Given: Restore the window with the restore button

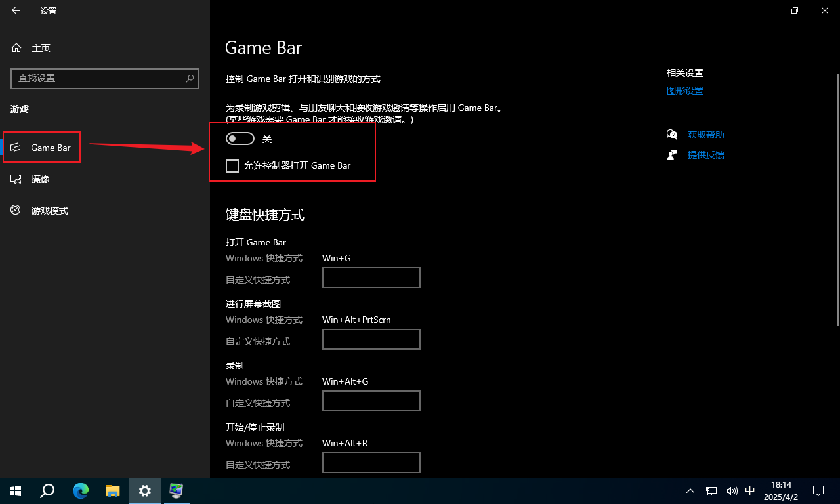Looking at the screenshot, I should point(795,10).
